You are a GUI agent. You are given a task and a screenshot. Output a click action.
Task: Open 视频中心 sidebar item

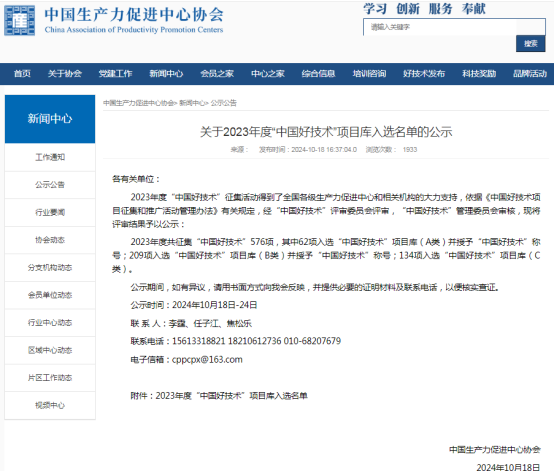50,405
